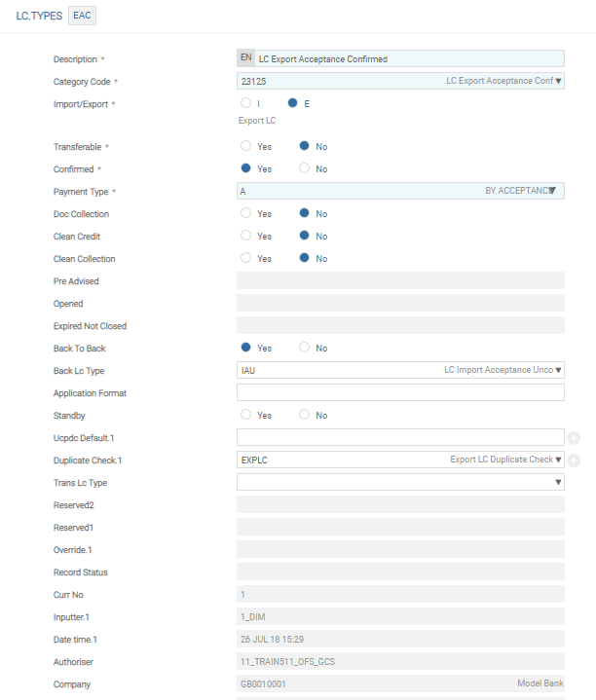Expand the Duplicate Check.1 dropdown
Viewport: 596px width, 700px height.
click(x=558, y=460)
